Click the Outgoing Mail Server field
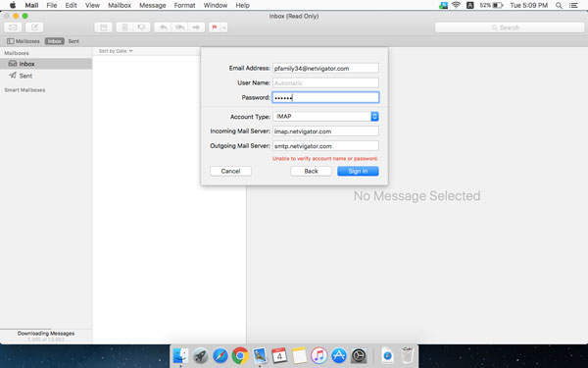 [325, 146]
